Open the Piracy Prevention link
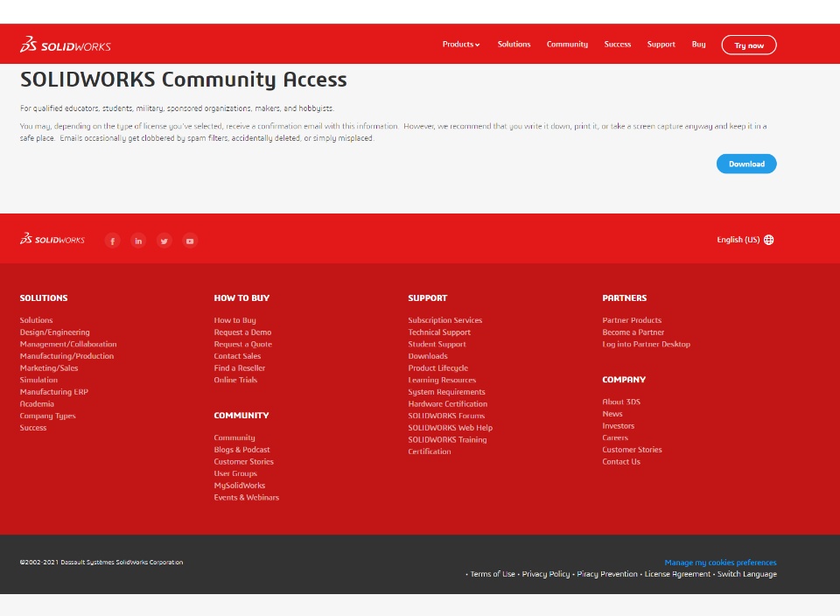Screen dimensions: 840x616 coord(607,574)
